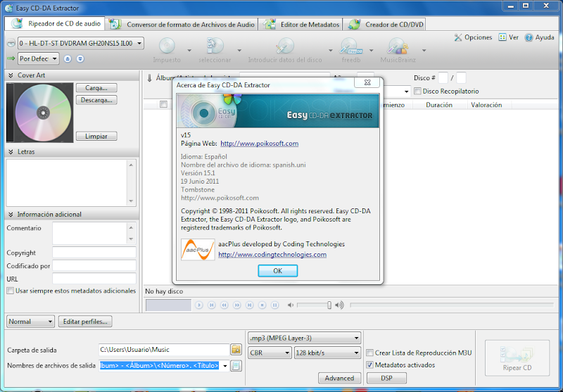Open the 128 kbit/s bitrate dropdown
563x392 pixels.
pyautogui.click(x=327, y=353)
